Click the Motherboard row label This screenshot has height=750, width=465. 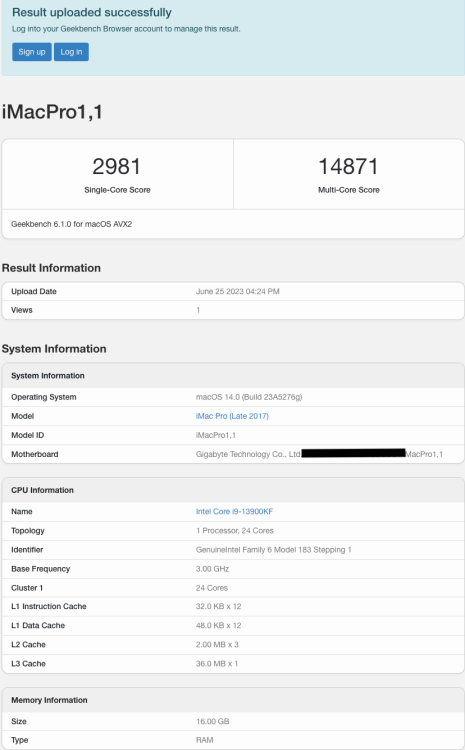click(34, 454)
